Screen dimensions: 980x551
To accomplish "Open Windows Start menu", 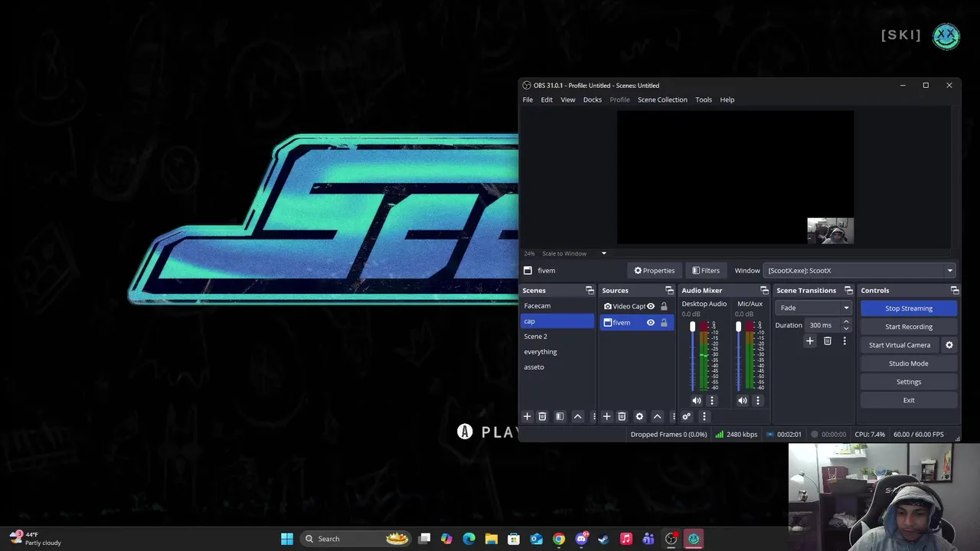I will pos(287,539).
